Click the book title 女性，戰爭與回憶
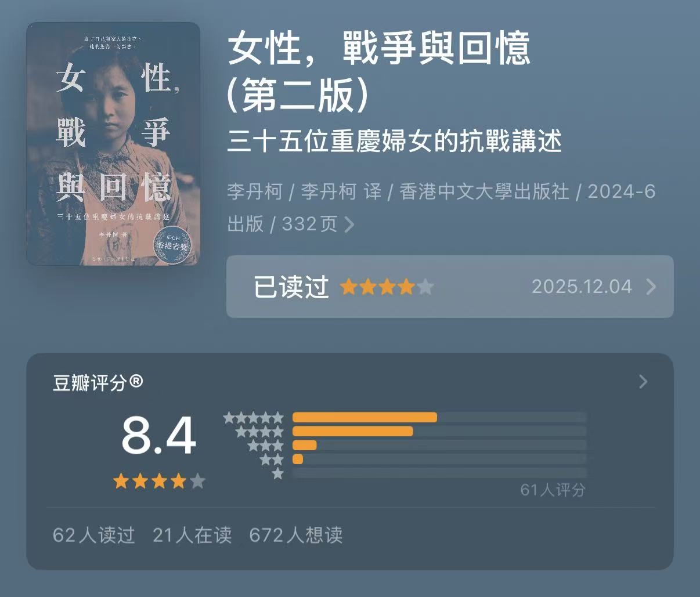Screen dimensions: 700x597 coord(379,49)
